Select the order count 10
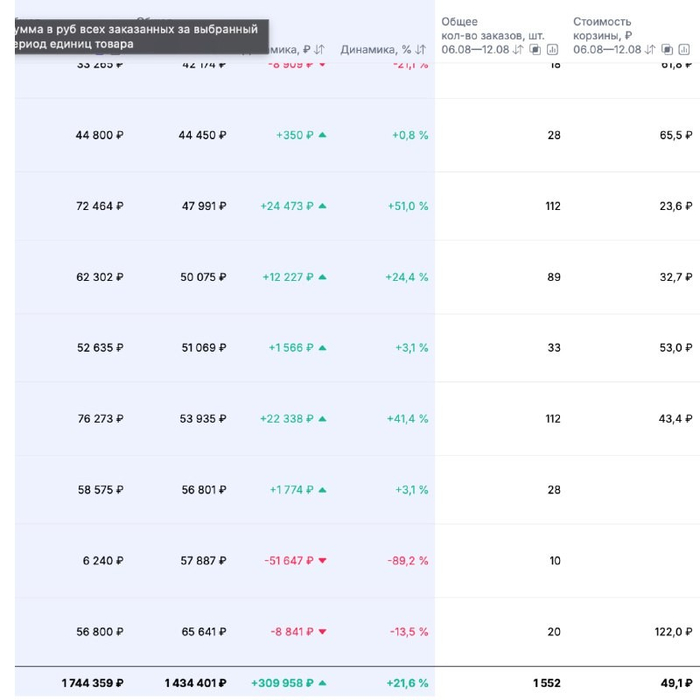The width and height of the screenshot is (700, 700). [554, 560]
